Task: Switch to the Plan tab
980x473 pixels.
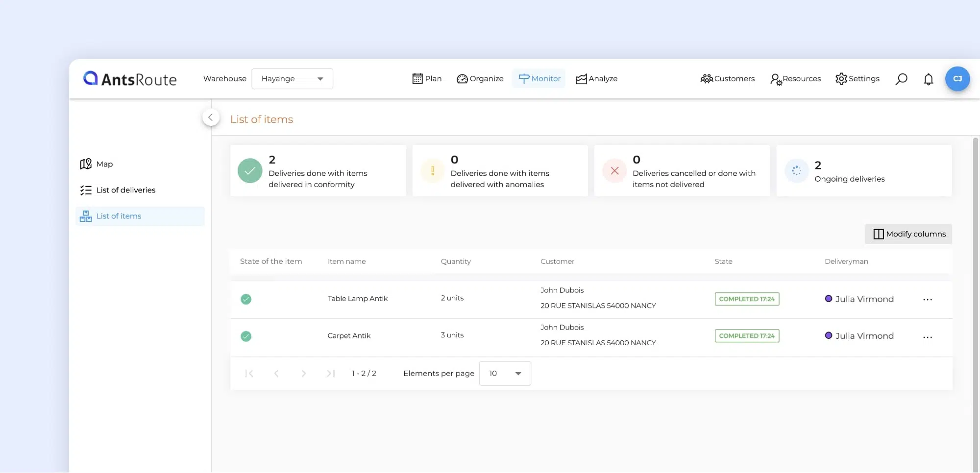Action: tap(427, 79)
